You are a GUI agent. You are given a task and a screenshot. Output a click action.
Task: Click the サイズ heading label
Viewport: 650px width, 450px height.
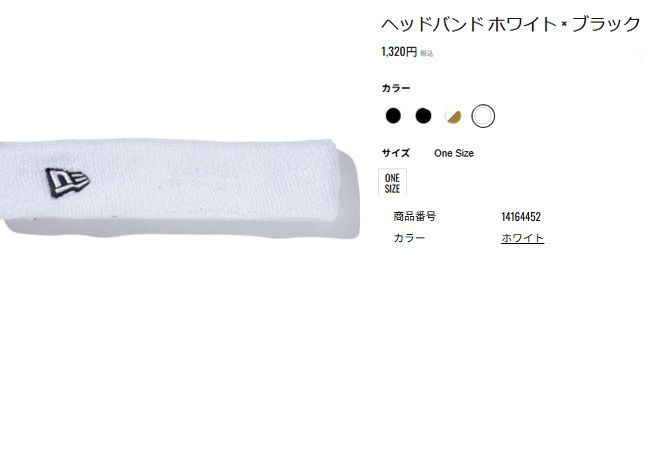[396, 153]
